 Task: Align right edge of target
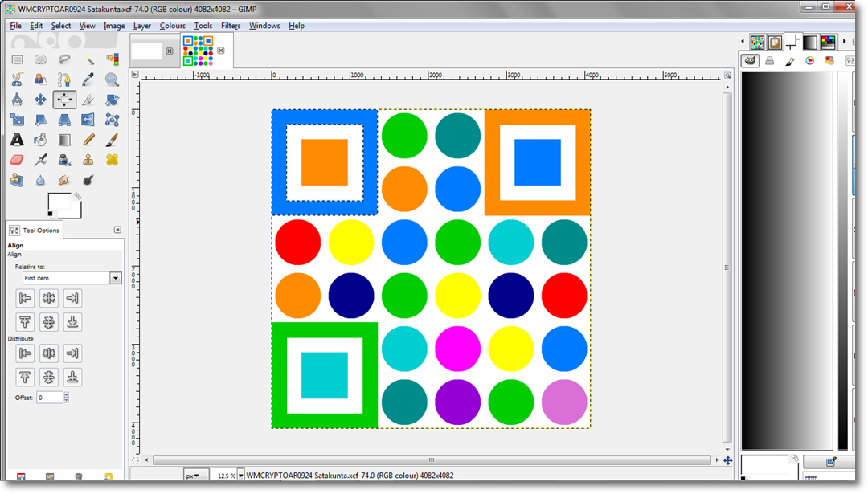click(72, 299)
